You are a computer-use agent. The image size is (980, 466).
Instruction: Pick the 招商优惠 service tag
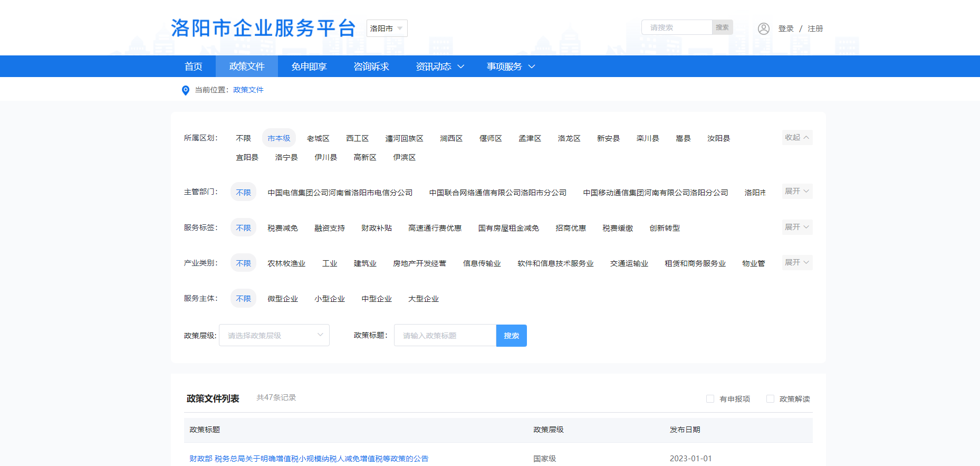pos(571,228)
